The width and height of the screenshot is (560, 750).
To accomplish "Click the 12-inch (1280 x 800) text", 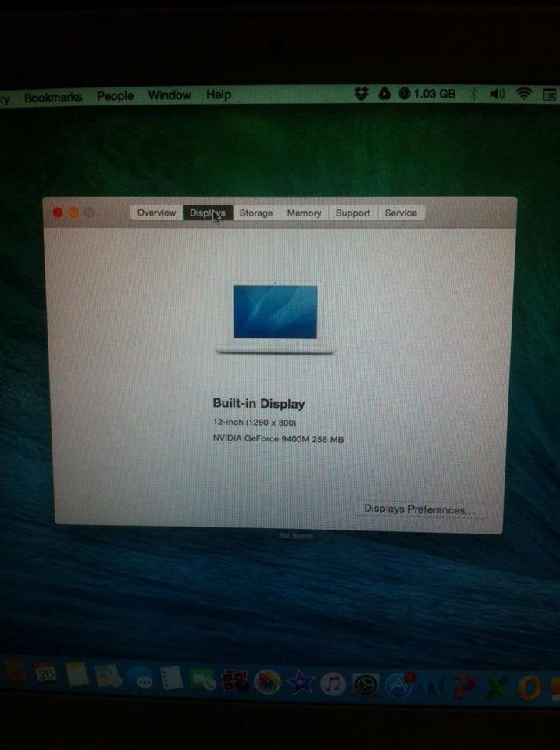I will tap(255, 423).
